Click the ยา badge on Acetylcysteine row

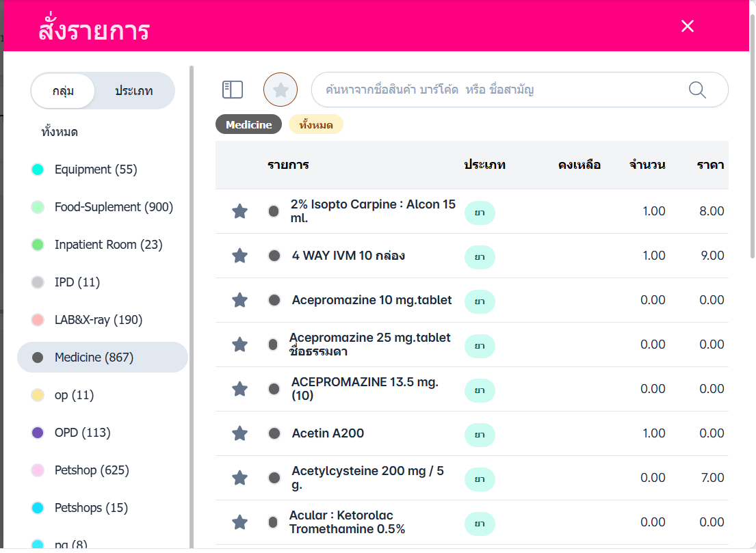tap(480, 478)
